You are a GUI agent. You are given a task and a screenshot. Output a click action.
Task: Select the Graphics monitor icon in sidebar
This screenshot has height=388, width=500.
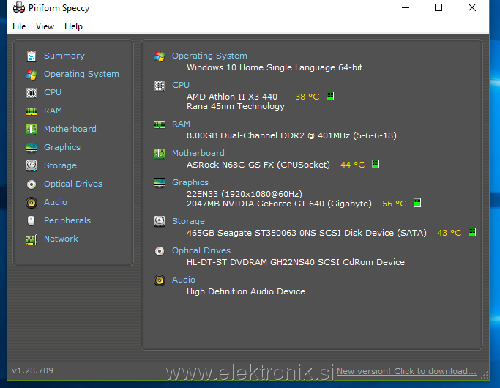click(31, 147)
